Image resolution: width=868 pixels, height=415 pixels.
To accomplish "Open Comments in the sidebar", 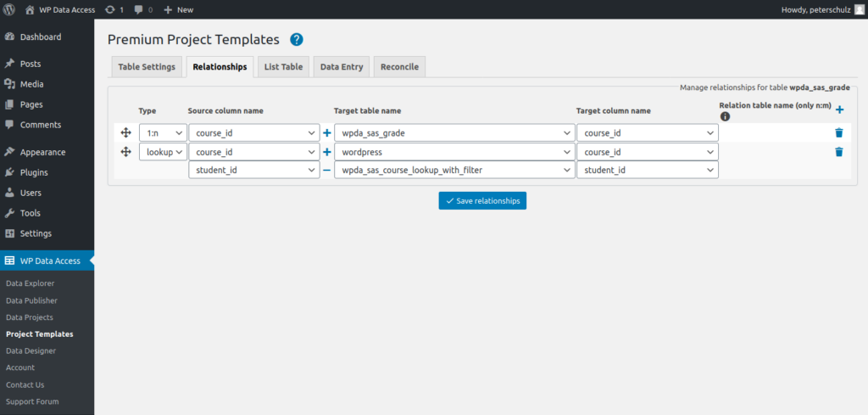I will 47,125.
